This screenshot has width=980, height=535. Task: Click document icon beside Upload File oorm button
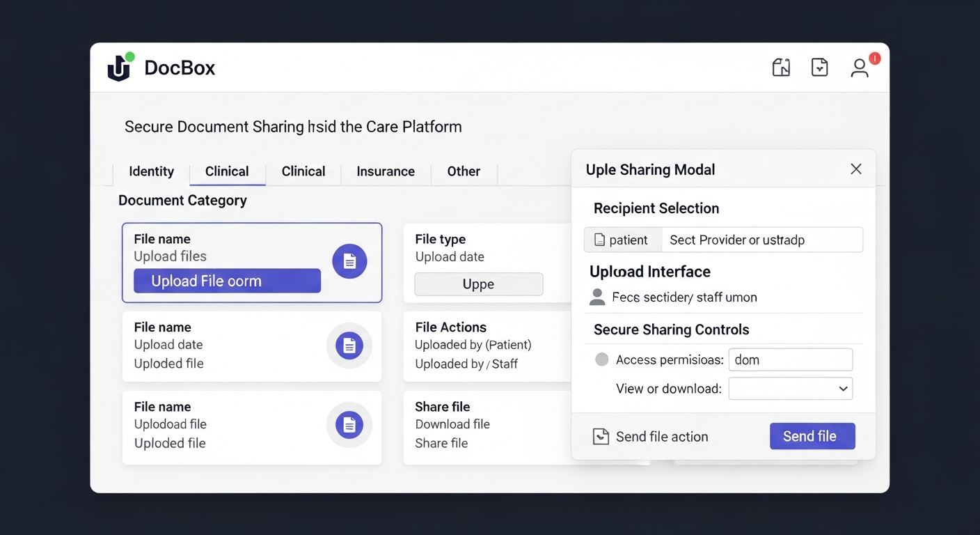coord(349,261)
